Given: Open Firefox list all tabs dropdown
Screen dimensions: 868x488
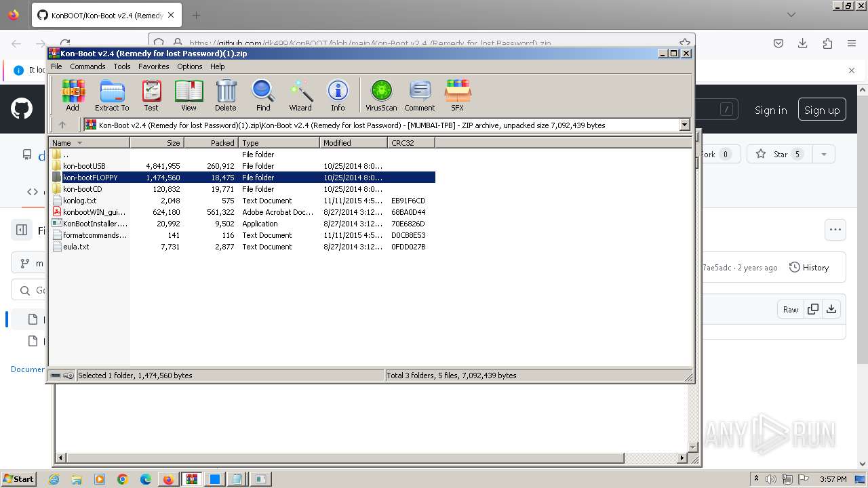Looking at the screenshot, I should pos(791,15).
